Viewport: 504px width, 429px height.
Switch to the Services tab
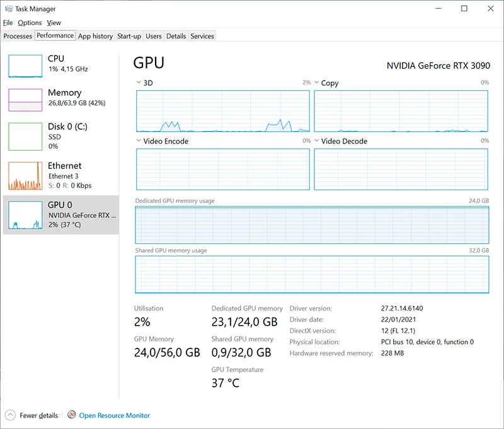[202, 36]
